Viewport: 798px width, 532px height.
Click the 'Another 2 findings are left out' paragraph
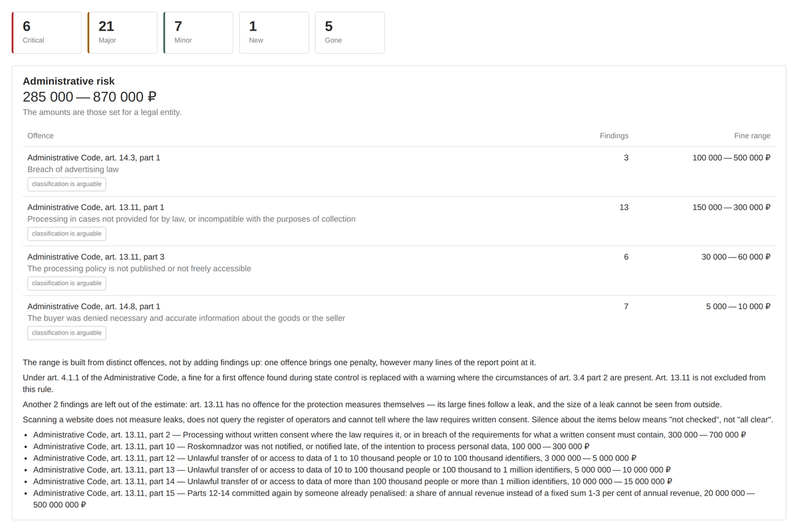tap(372, 404)
